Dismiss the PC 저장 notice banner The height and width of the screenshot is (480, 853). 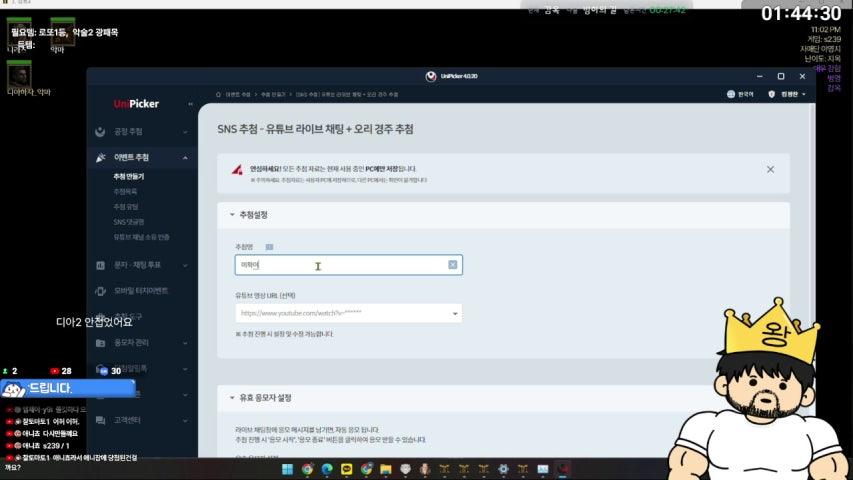(770, 169)
